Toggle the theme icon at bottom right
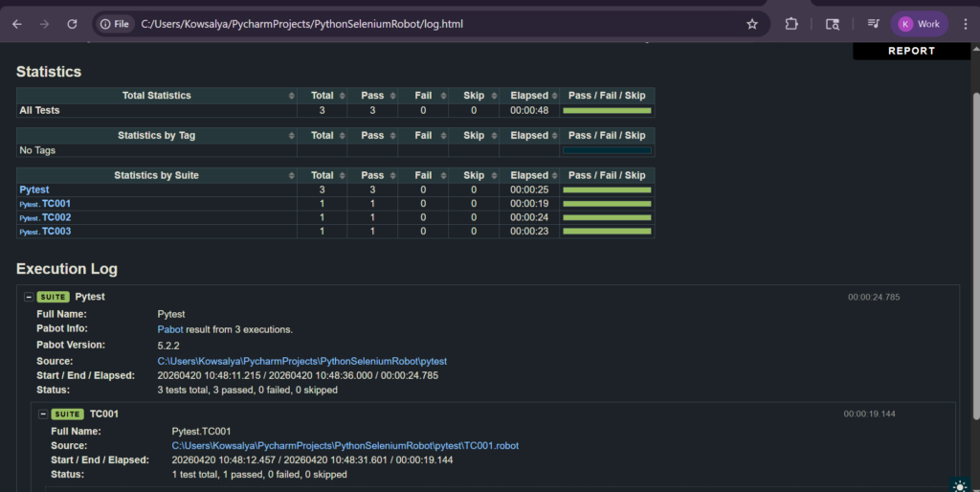This screenshot has height=492, width=980. point(959,485)
